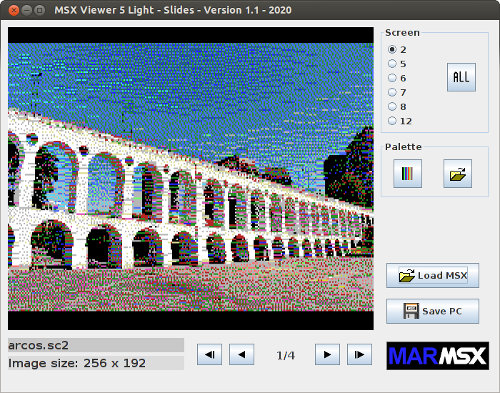Click the MSX image preview

[x=191, y=179]
